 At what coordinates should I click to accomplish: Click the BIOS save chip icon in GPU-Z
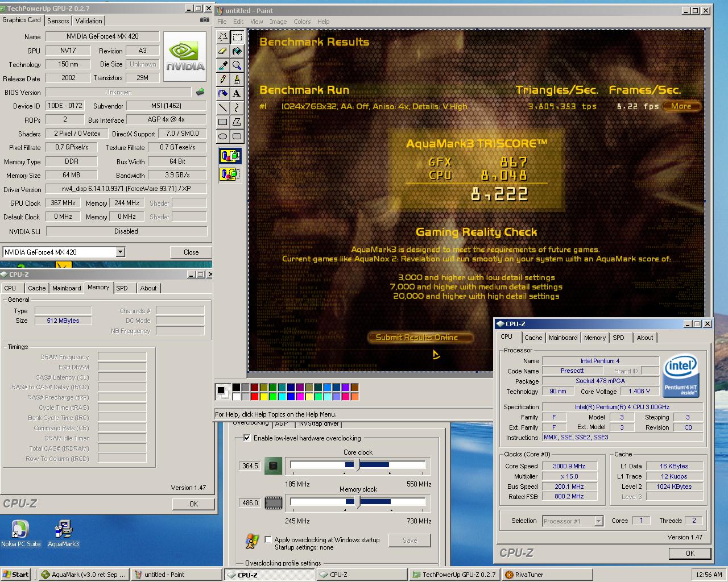coord(200,92)
